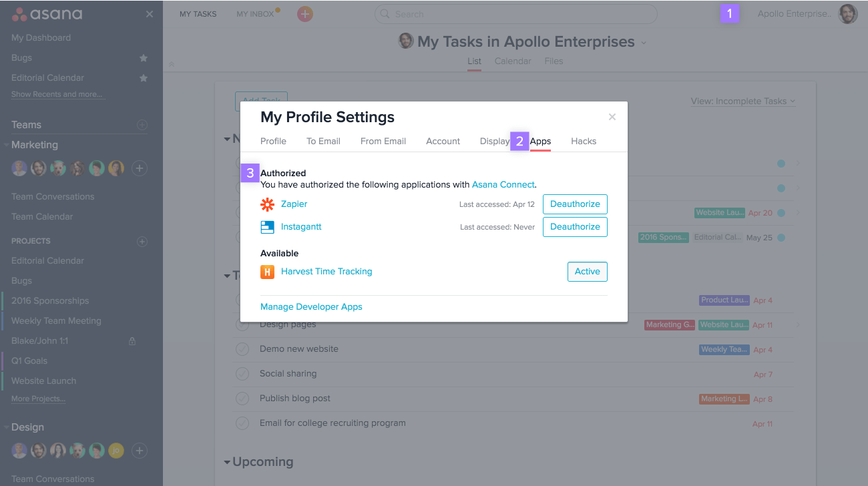Open the Instagantt app link
The image size is (868, 486).
(301, 227)
